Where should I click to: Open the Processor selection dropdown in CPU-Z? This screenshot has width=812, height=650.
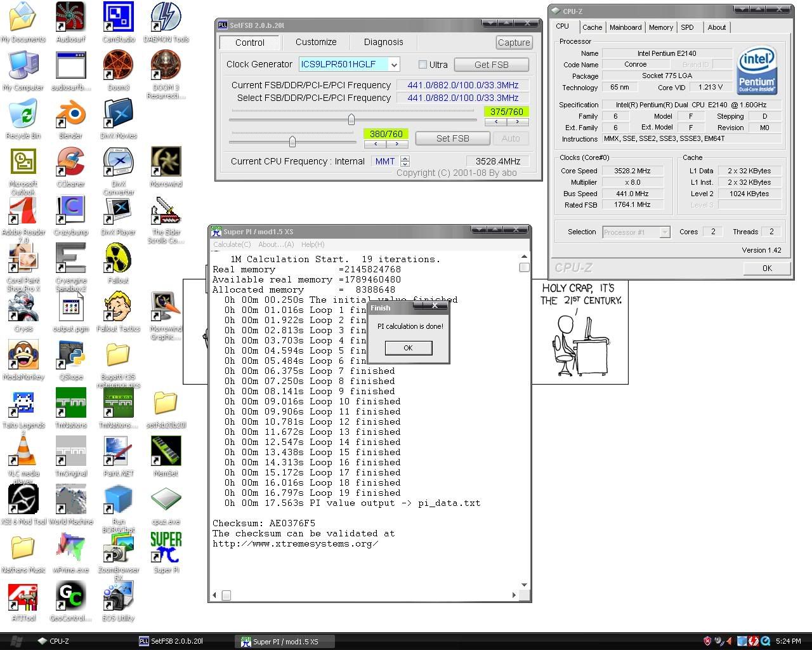pos(664,232)
